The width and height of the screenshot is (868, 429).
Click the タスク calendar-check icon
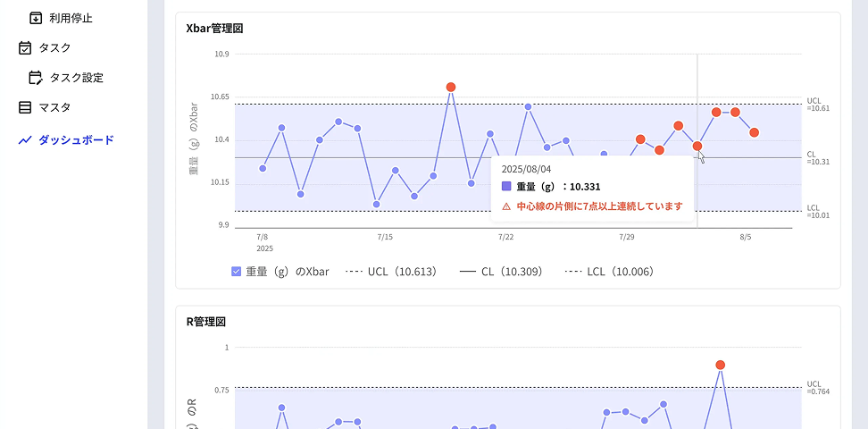click(x=25, y=47)
